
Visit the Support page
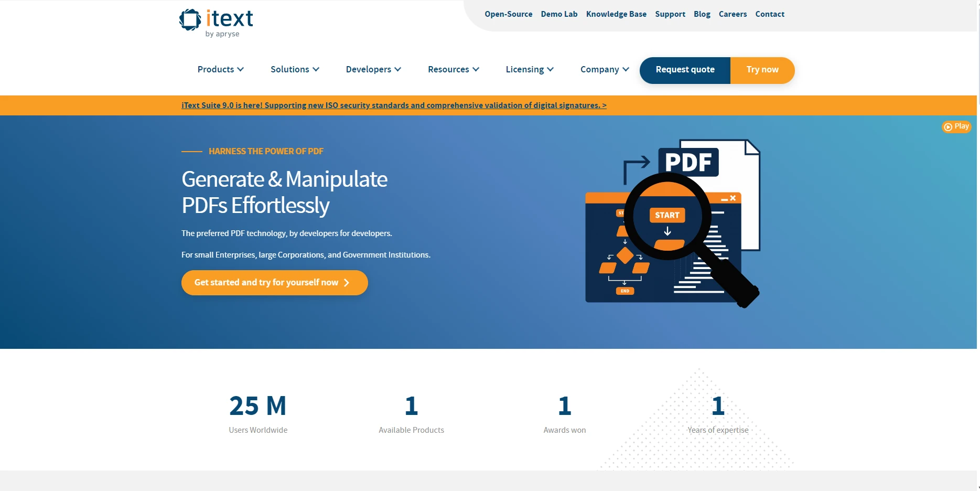tap(670, 14)
